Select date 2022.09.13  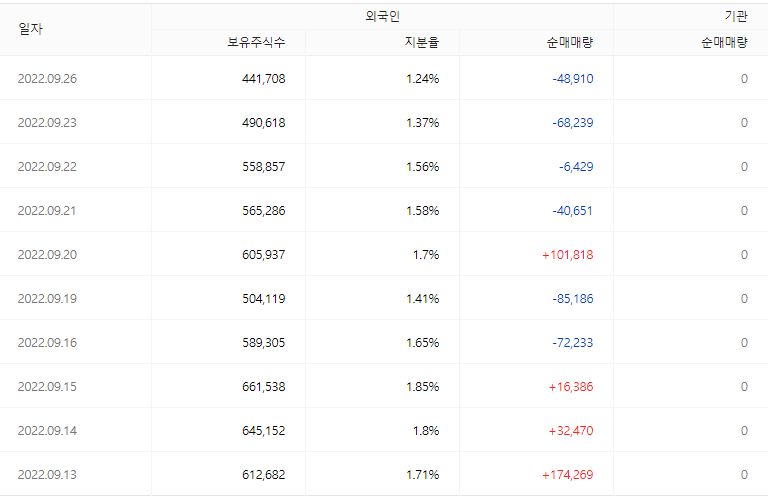pos(47,474)
